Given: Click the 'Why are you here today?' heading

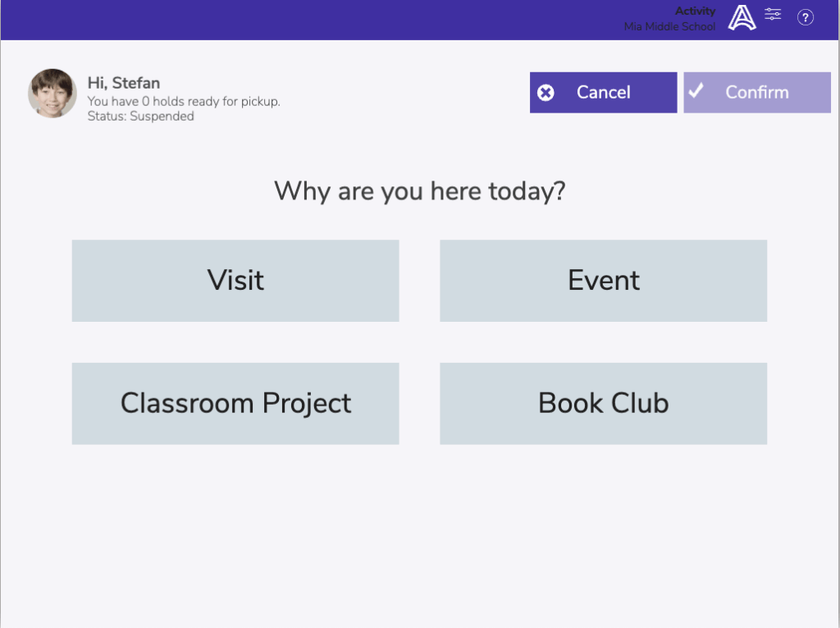Looking at the screenshot, I should 420,191.
